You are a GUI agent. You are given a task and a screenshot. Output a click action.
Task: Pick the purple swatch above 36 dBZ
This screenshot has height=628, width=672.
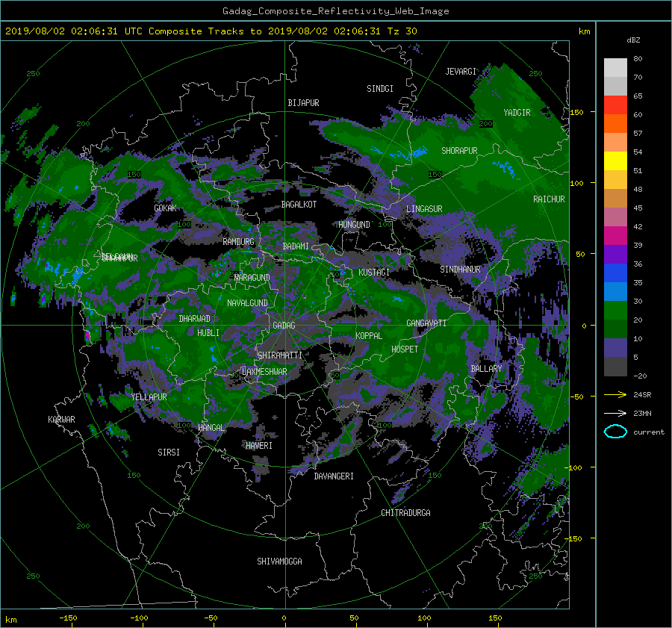[x=615, y=254]
